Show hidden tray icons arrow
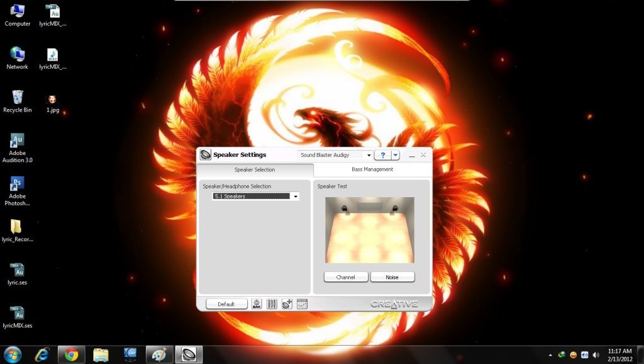The image size is (644, 364). 550,355
